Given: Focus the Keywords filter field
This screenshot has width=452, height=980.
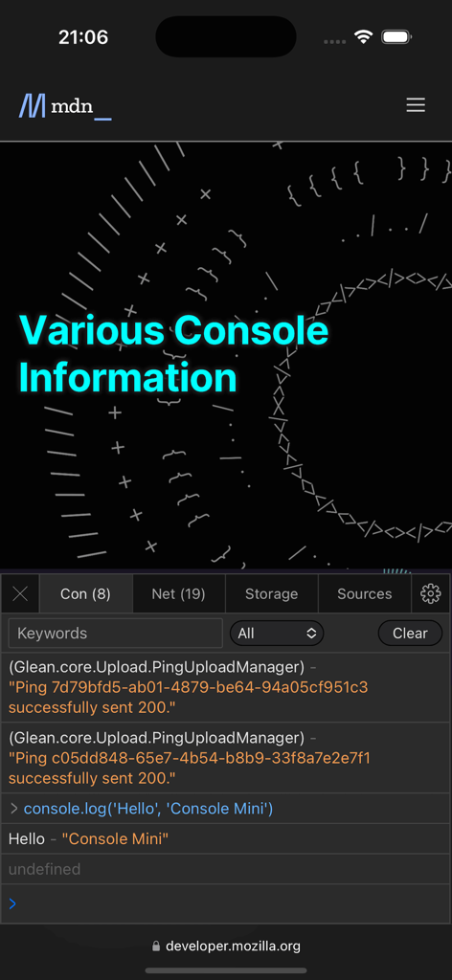Looking at the screenshot, I should tap(116, 634).
